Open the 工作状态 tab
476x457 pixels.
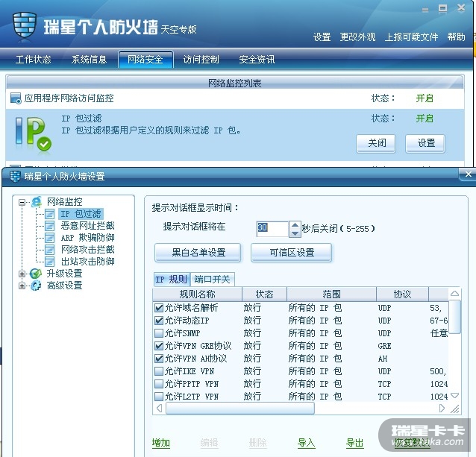pyautogui.click(x=34, y=60)
